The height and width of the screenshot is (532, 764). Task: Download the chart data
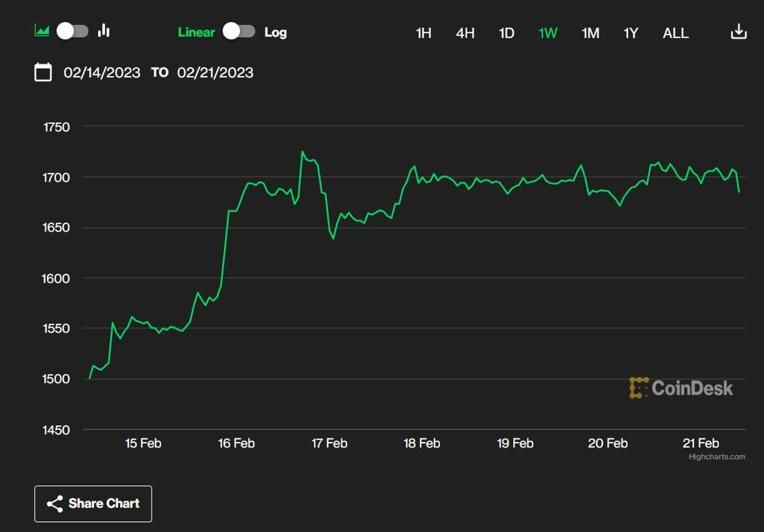click(x=738, y=32)
